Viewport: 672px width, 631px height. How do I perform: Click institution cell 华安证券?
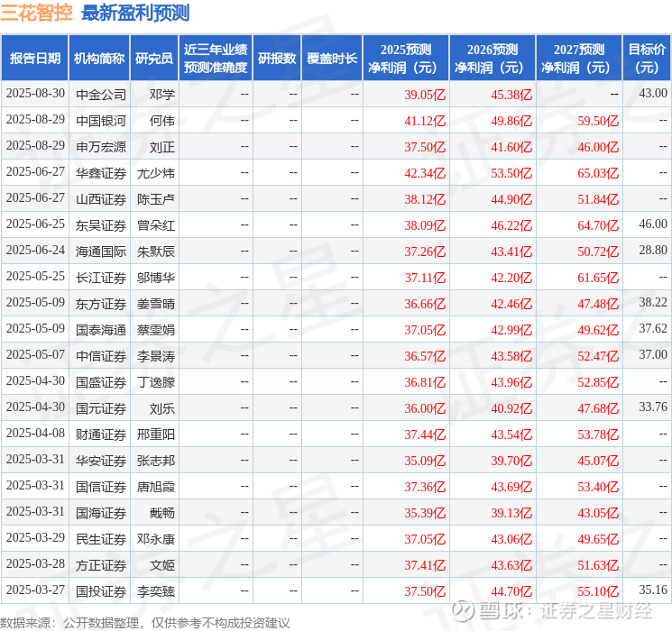101,460
